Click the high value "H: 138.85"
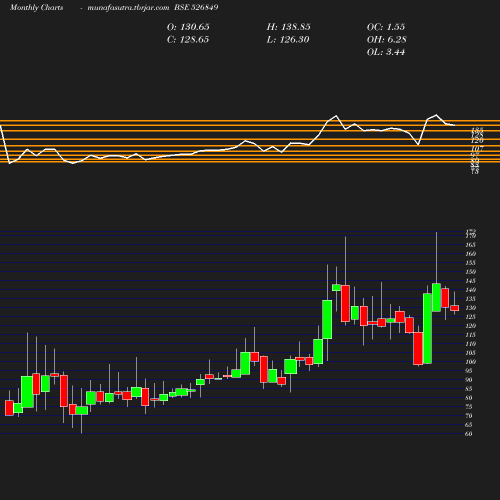This screenshot has width=500, height=500. (x=288, y=27)
